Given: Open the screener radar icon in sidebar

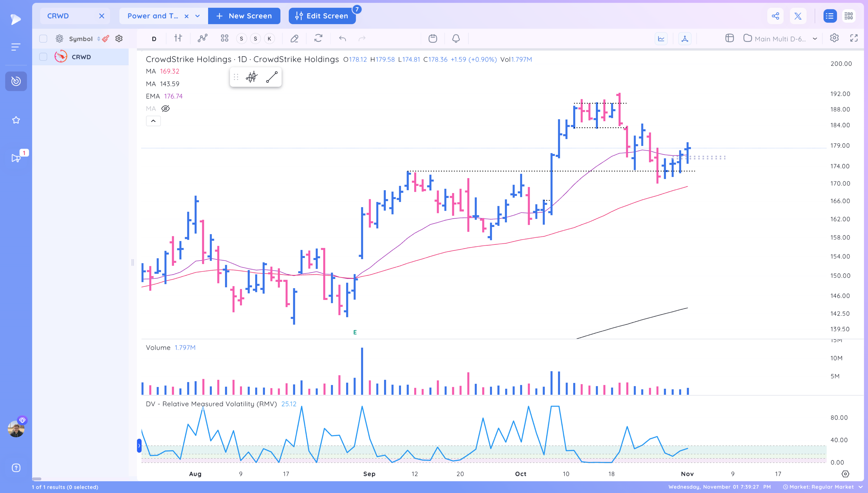Looking at the screenshot, I should 16,81.
